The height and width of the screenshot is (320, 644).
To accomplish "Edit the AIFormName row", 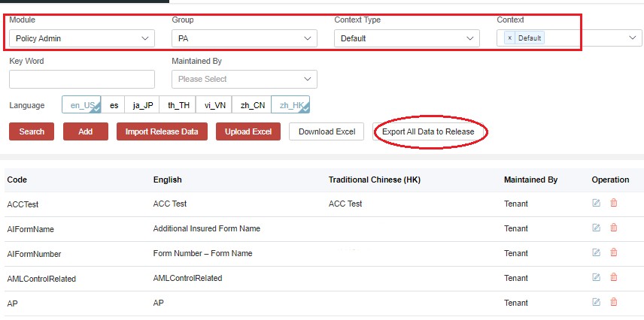I will (597, 228).
